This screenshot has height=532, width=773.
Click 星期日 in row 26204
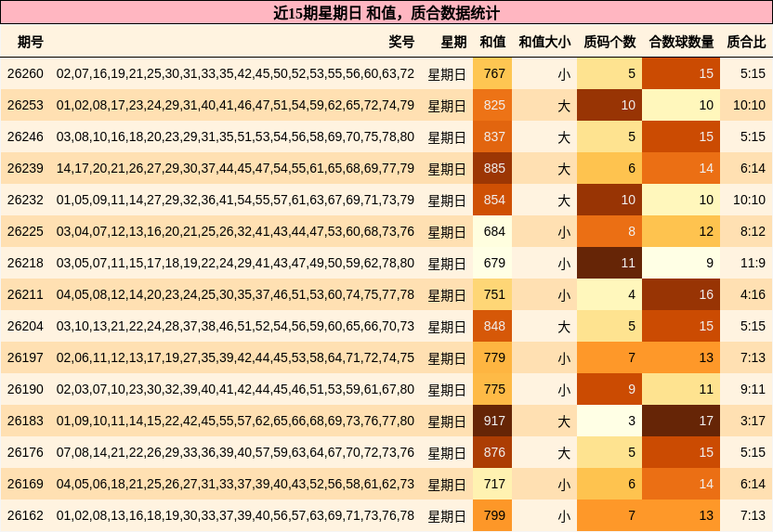[447, 326]
